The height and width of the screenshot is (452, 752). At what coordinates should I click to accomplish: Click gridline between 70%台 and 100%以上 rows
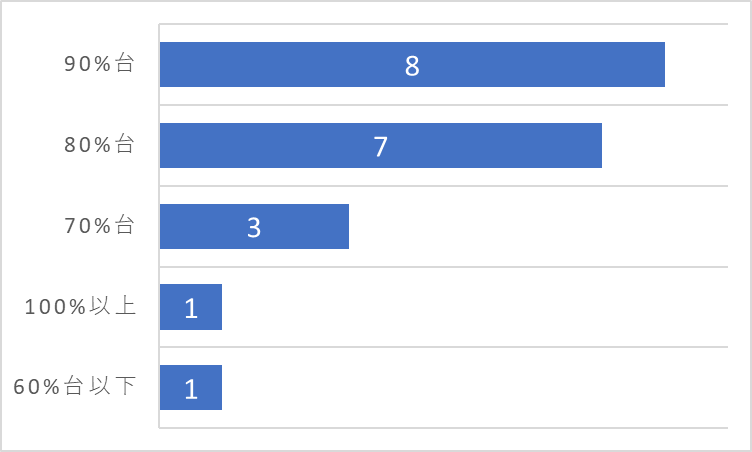(x=444, y=266)
